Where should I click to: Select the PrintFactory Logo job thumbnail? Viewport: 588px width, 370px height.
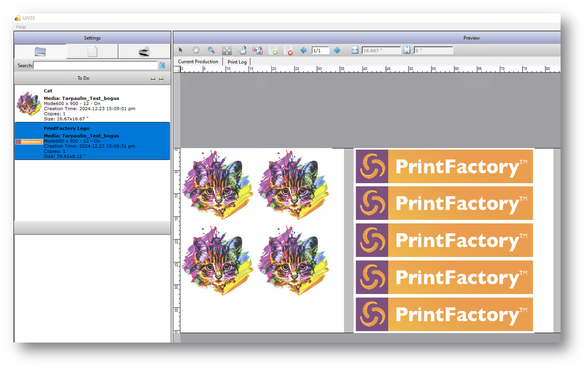29,142
